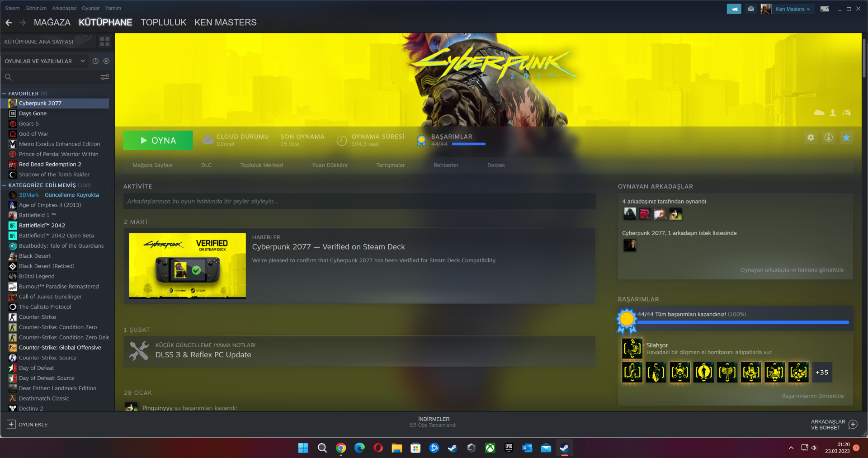Open the DLC link
868x458 pixels.
pos(206,165)
